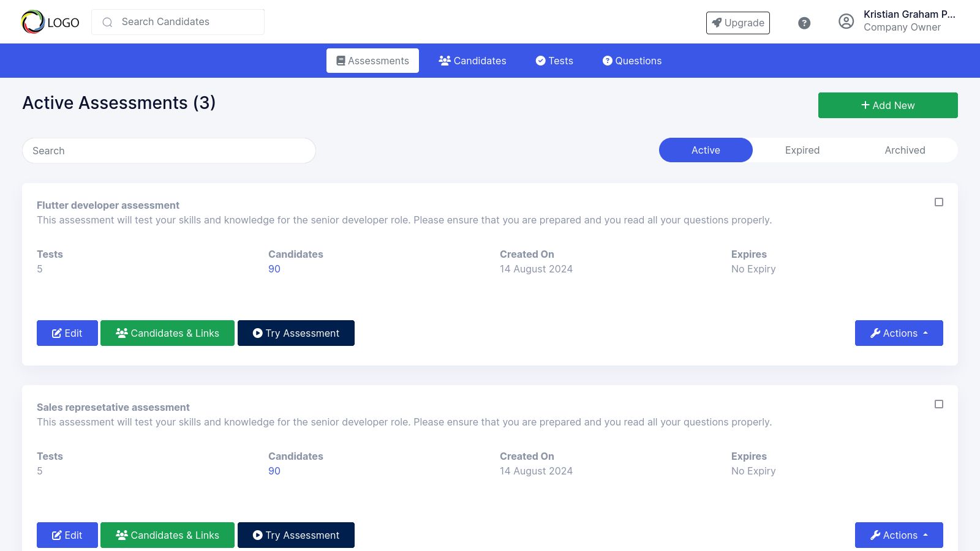
Task: Switch the filter to Expired assessments
Action: tap(802, 150)
